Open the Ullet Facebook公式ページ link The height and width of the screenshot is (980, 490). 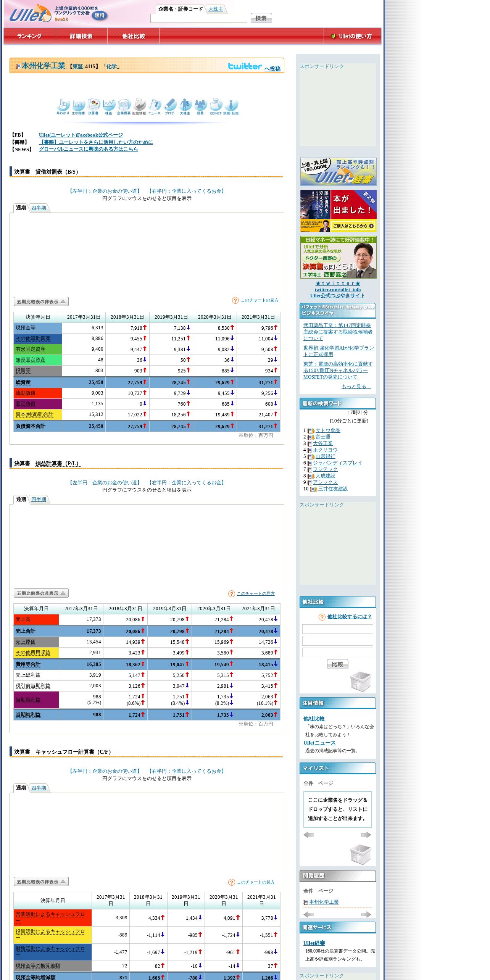point(81,135)
